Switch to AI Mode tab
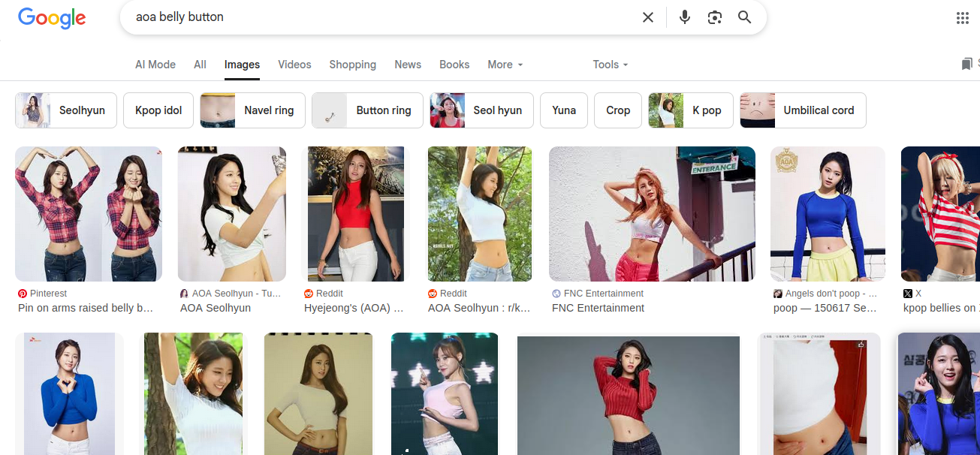 point(155,65)
